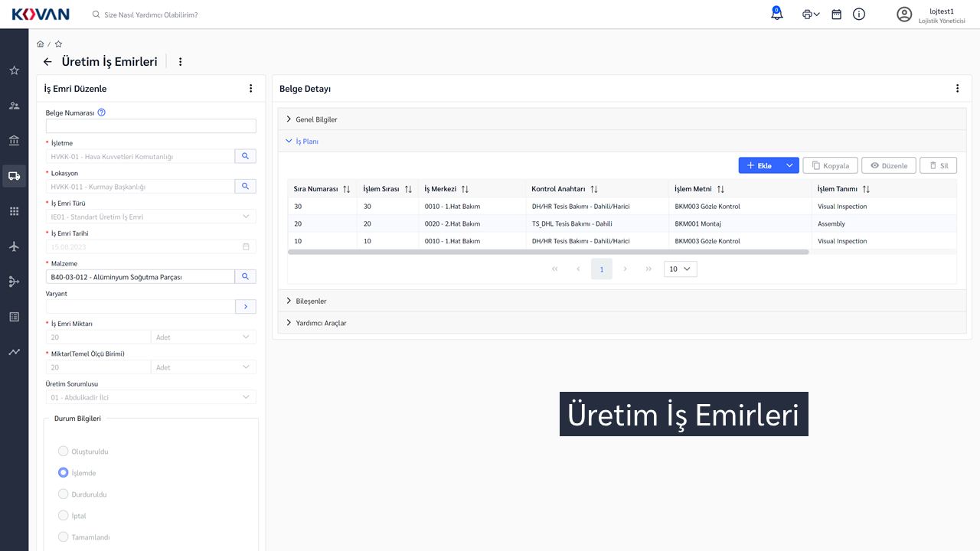Expand the Bileşenler section
Image resolution: width=980 pixels, height=551 pixels.
pos(622,301)
